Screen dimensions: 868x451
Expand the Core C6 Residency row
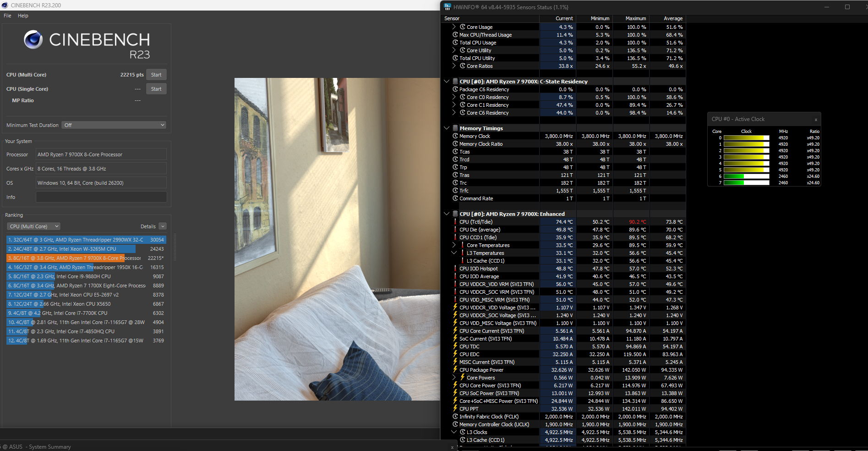coord(454,112)
